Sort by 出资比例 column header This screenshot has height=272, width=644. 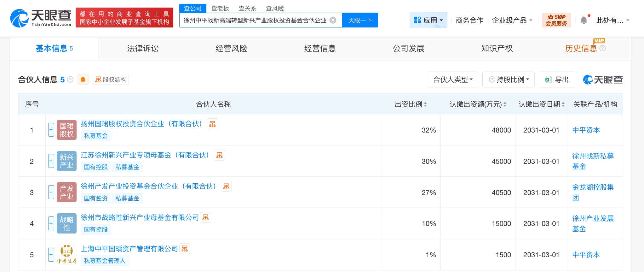[x=411, y=104]
